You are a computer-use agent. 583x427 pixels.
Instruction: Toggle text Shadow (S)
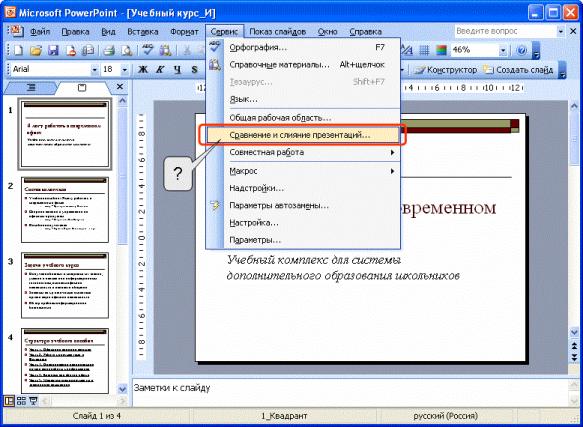click(x=194, y=69)
